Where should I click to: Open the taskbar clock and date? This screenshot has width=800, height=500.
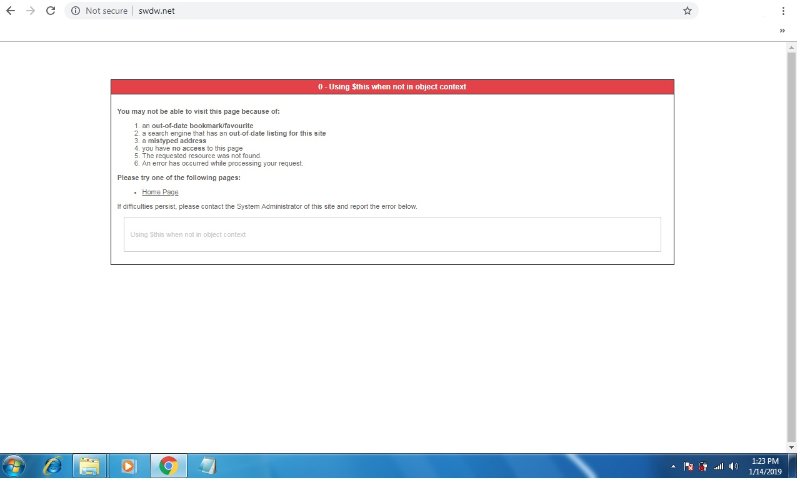click(x=765, y=466)
